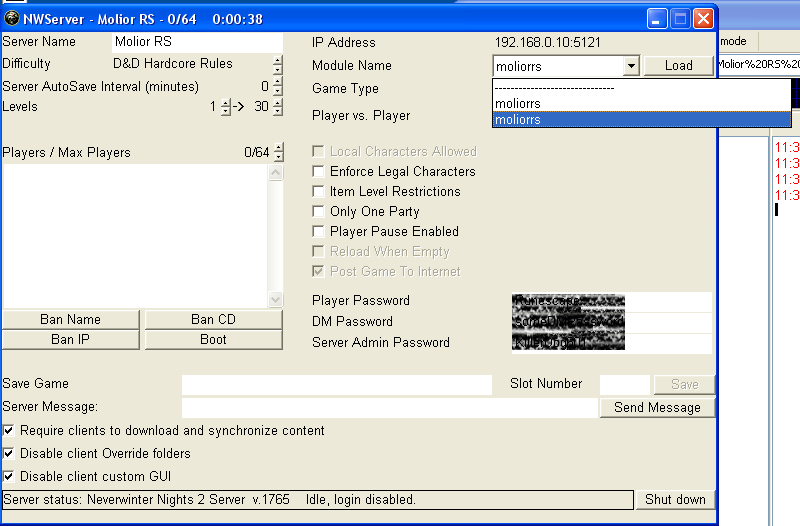
Task: Maximize the NWServer window
Action: tap(680, 19)
